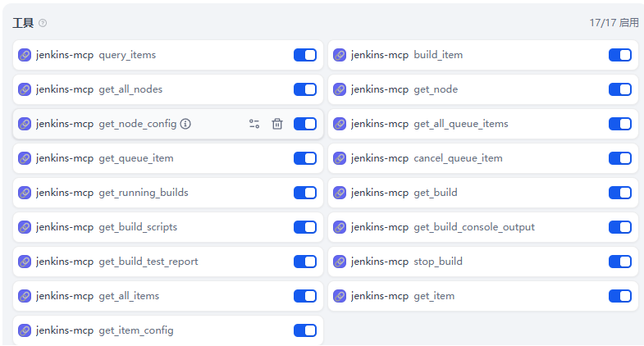Image resolution: width=644 pixels, height=346 pixels.
Task: Click get_running_builds label text
Action: click(144, 193)
